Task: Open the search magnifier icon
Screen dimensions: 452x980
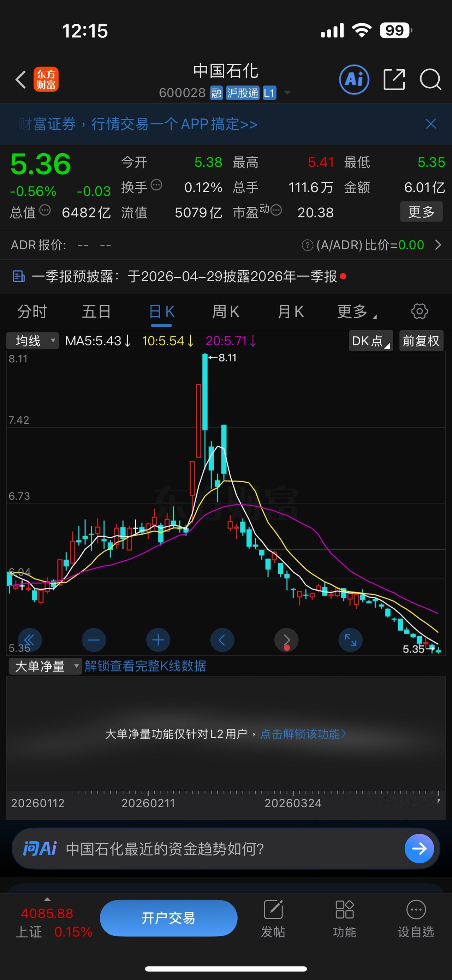Action: [430, 79]
